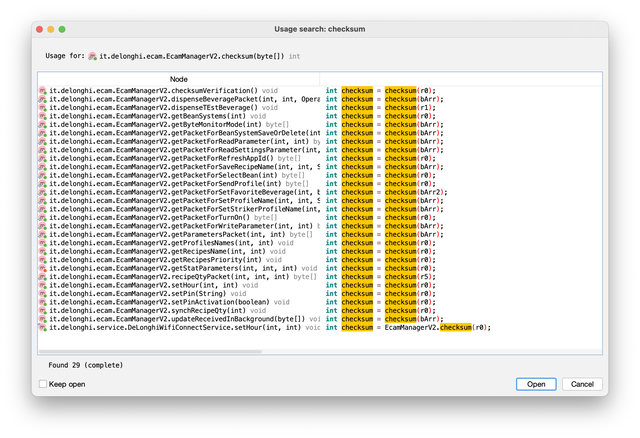Click the method icon beside getPacketForRefreshAppId() row
This screenshot has width=640, height=438.
[x=43, y=158]
